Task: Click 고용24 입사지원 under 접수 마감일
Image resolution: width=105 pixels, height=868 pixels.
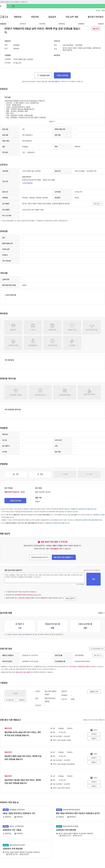Action: (x=15, y=501)
